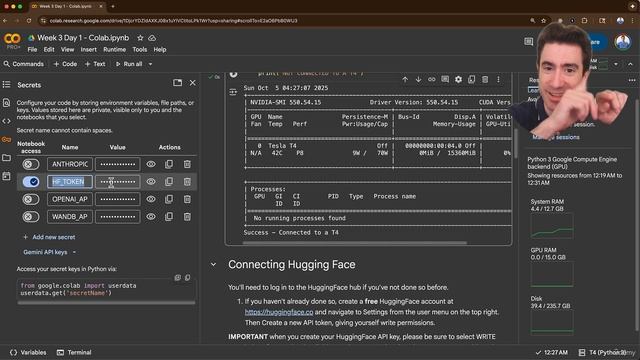Screen dimensions: 640x360
Task: Open the Help menu
Action: pyautogui.click(x=160, y=49)
